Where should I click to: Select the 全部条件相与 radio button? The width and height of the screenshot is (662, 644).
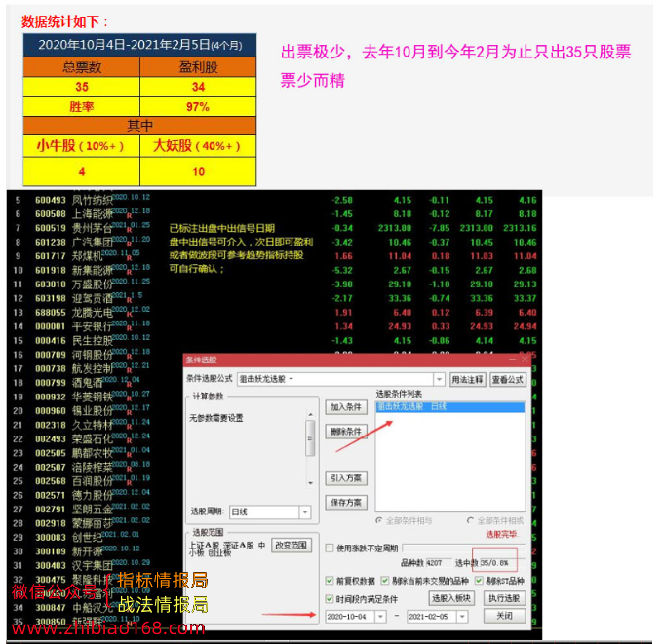[379, 520]
